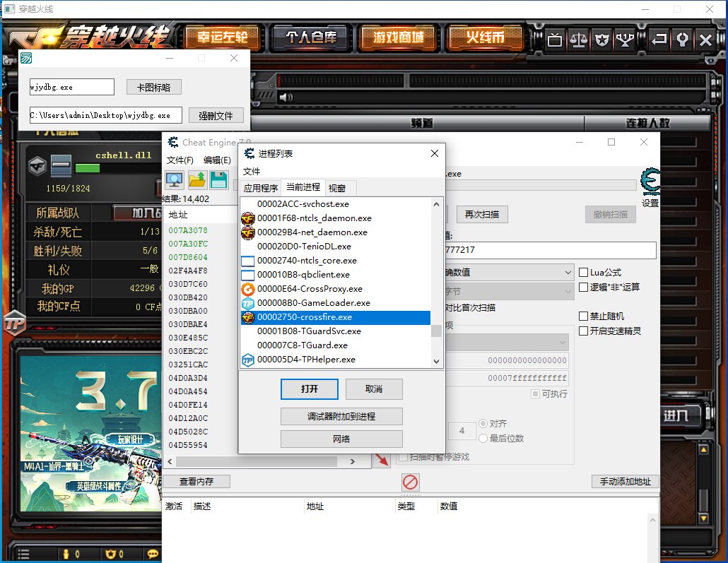Select 000008B0-GameLoader.exe process row

(335, 302)
